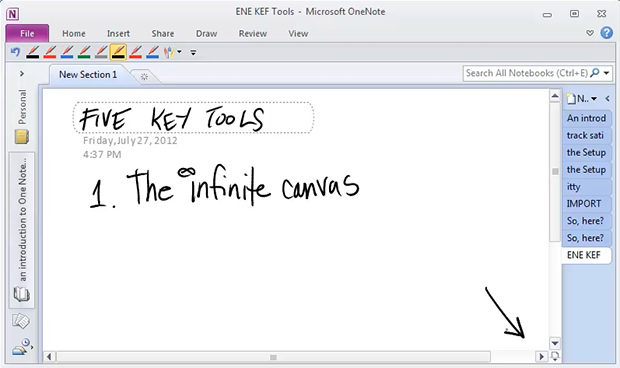This screenshot has height=368, width=620.
Task: Select the 'ENE KEF' page tab
Action: (586, 255)
